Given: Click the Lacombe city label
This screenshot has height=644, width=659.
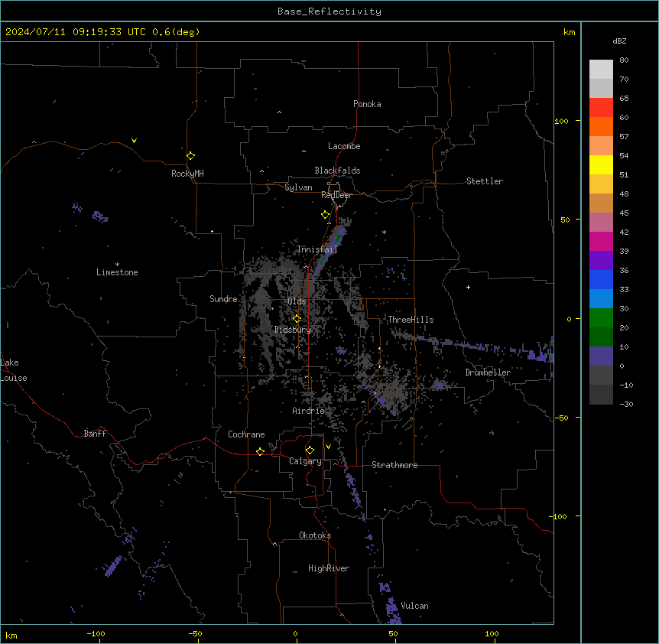Looking at the screenshot, I should click(x=344, y=146).
